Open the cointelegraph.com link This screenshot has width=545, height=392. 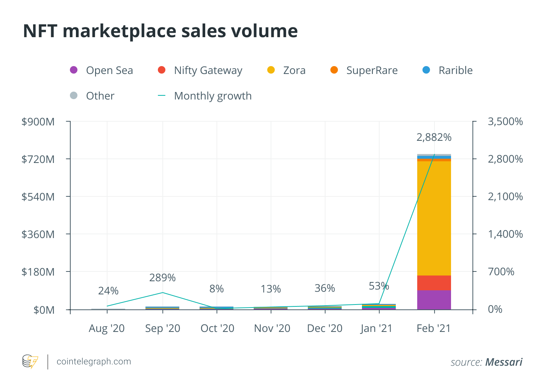pos(94,362)
